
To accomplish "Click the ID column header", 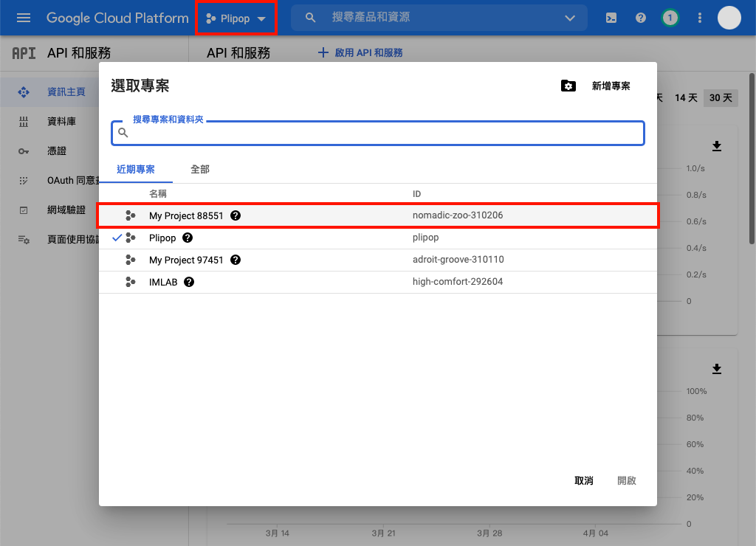I will coord(416,194).
